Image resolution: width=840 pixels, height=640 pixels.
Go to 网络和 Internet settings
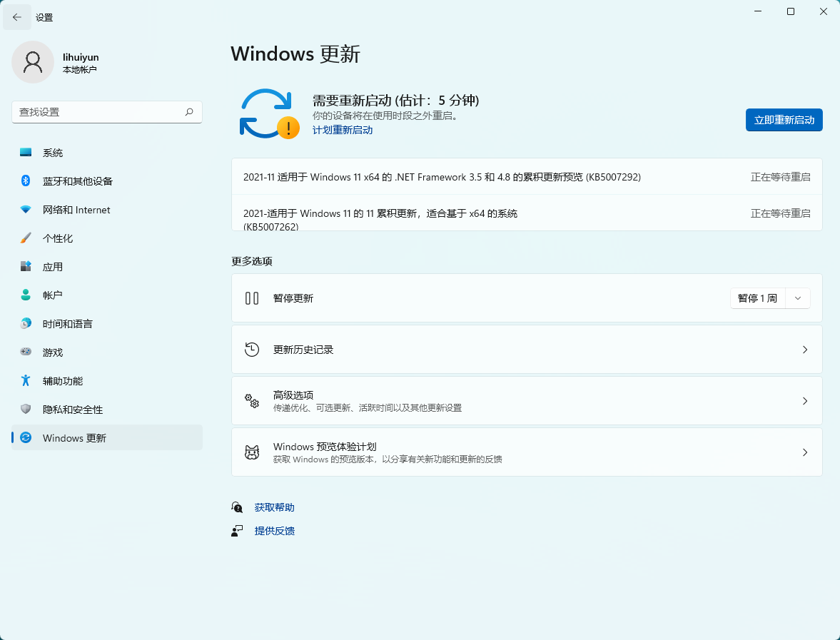106,209
